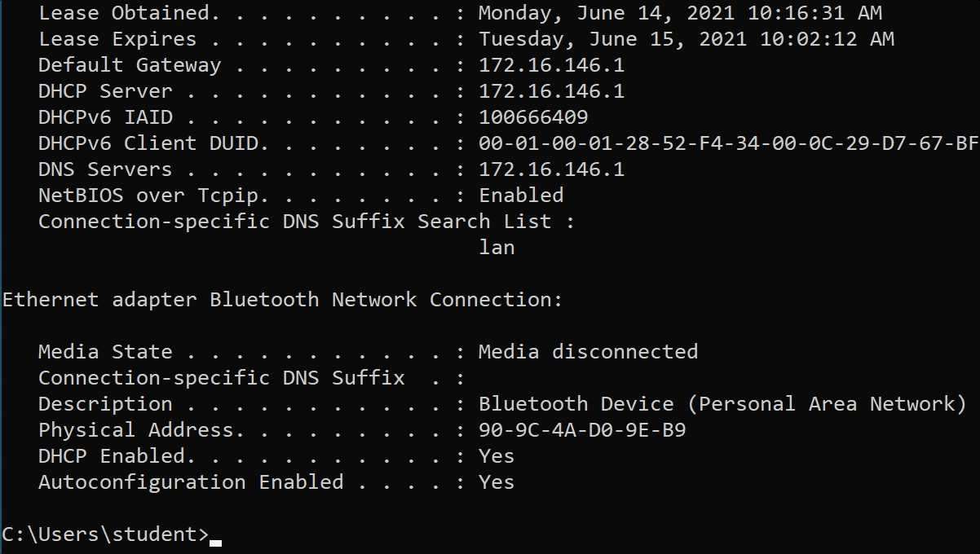Click the Lease Expires date text
Viewport: 980px width, 554px height.
coord(686,39)
